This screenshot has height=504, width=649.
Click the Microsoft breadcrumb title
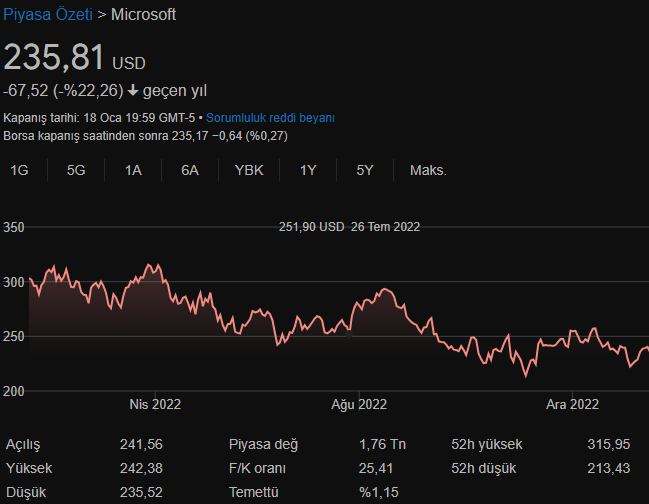pos(143,15)
